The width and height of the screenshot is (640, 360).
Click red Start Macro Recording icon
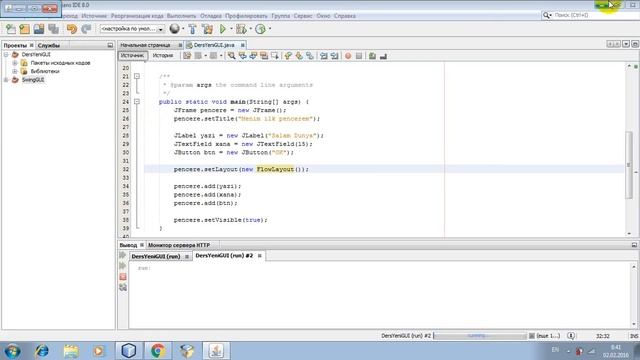click(348, 56)
